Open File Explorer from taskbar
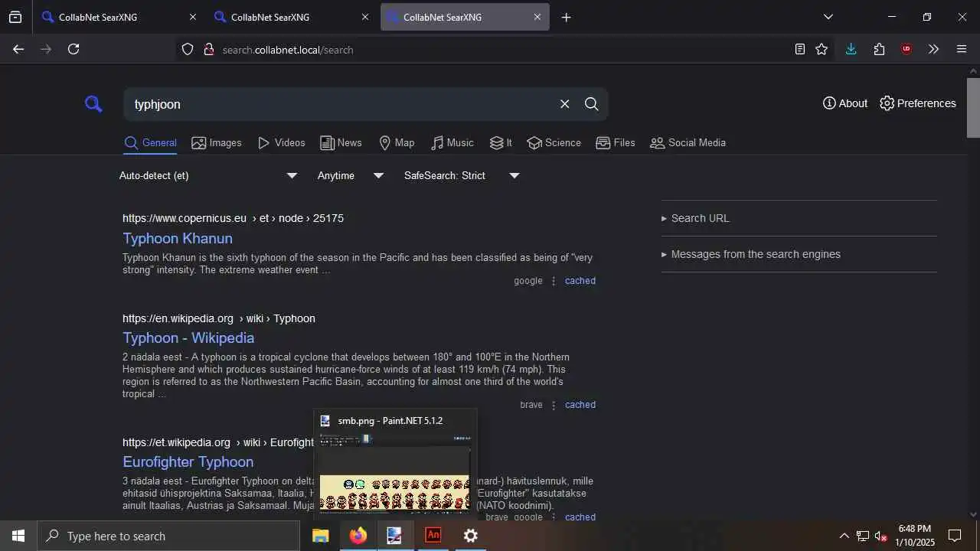Image resolution: width=980 pixels, height=551 pixels. pos(320,536)
